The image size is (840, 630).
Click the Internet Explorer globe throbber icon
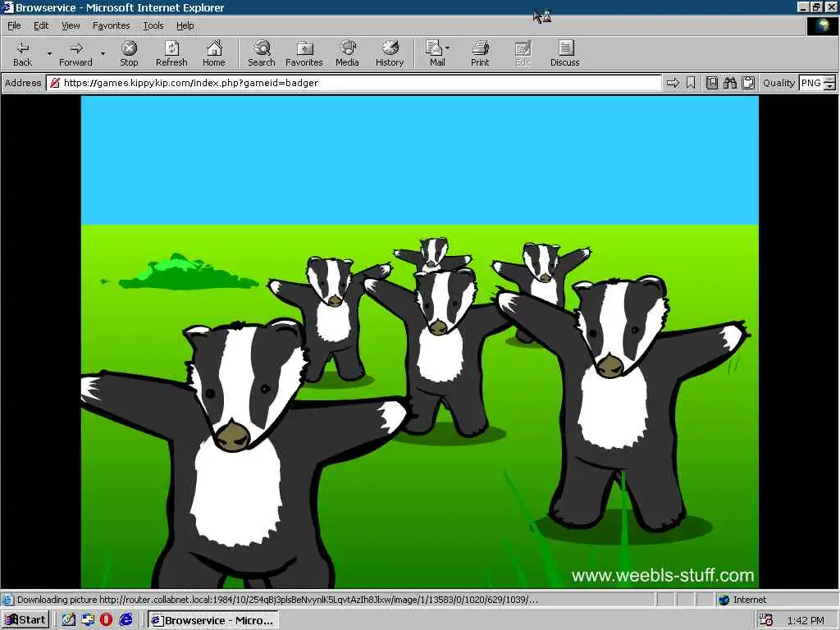(x=822, y=26)
